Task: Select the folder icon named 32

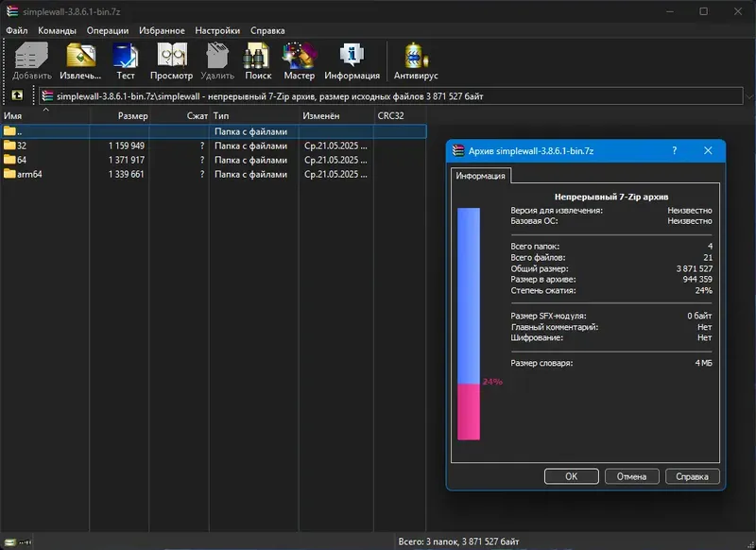Action: click(x=9, y=146)
